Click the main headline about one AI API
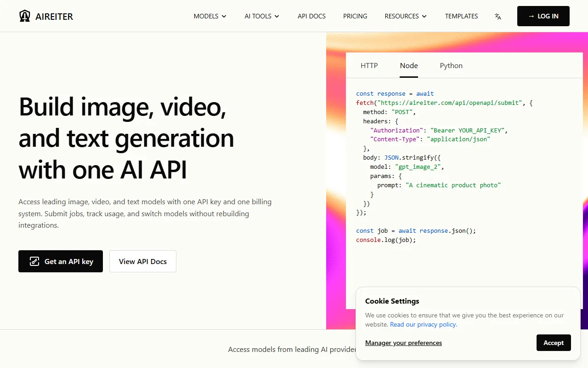The height and width of the screenshot is (368, 588). (x=126, y=138)
